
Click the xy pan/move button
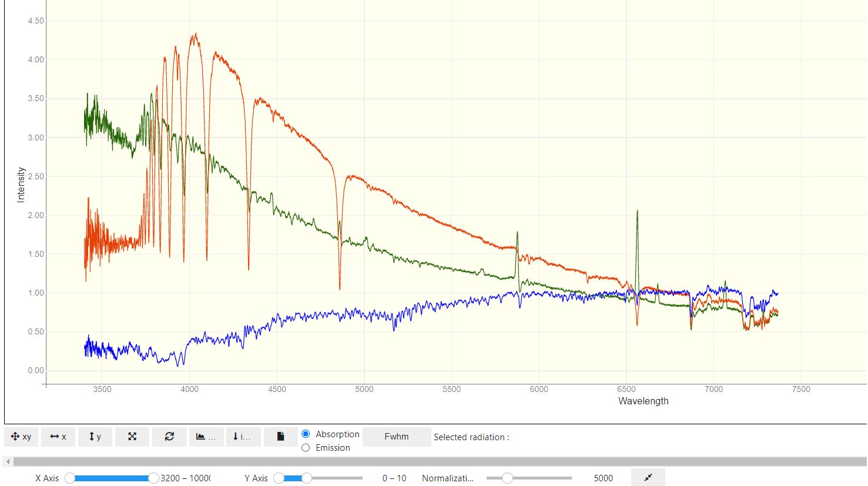tap(21, 437)
